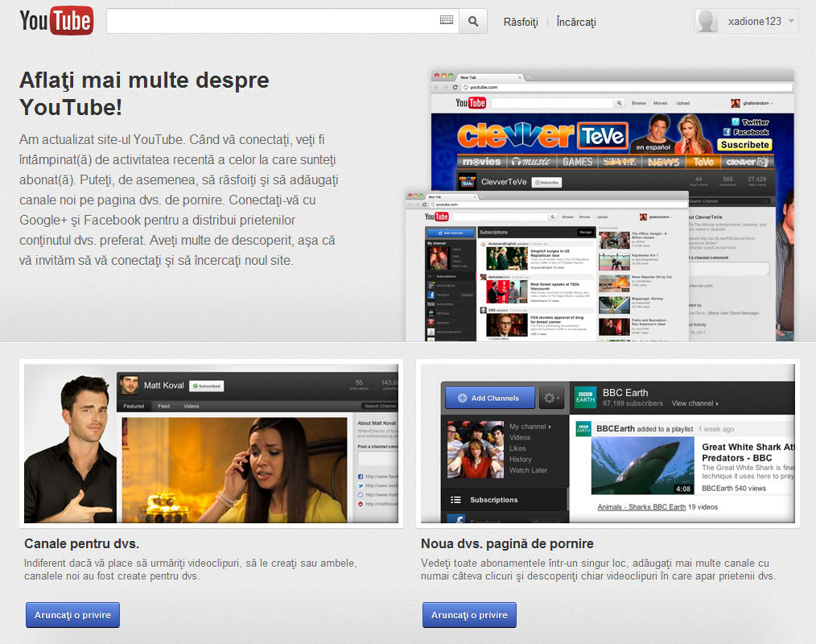Open the Răsfoiţi link

click(521, 22)
